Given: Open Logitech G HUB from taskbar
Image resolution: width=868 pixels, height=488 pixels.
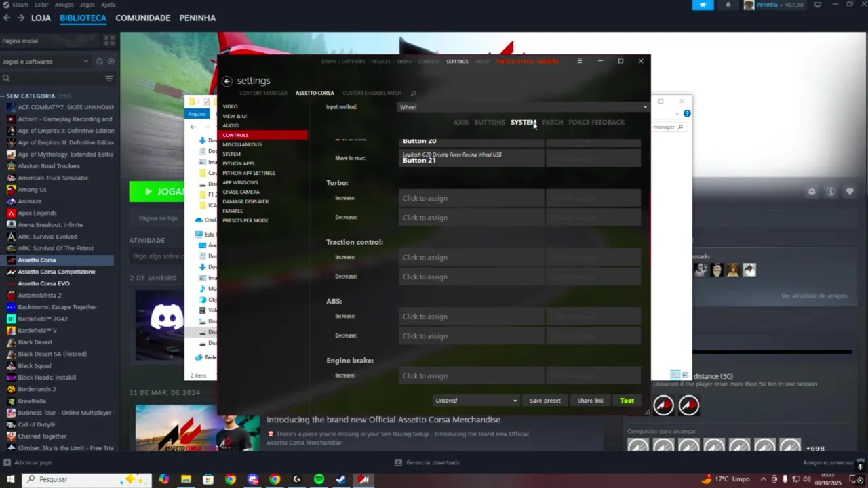Looking at the screenshot, I should [296, 479].
